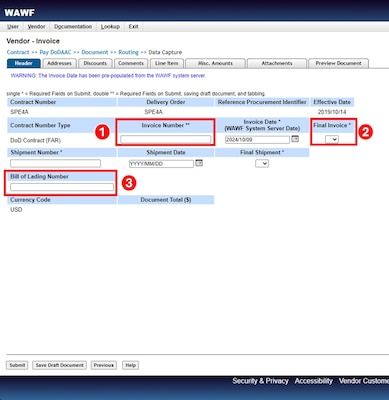Switch to the Preview Document tab
The width and height of the screenshot is (389, 400).
(x=338, y=63)
